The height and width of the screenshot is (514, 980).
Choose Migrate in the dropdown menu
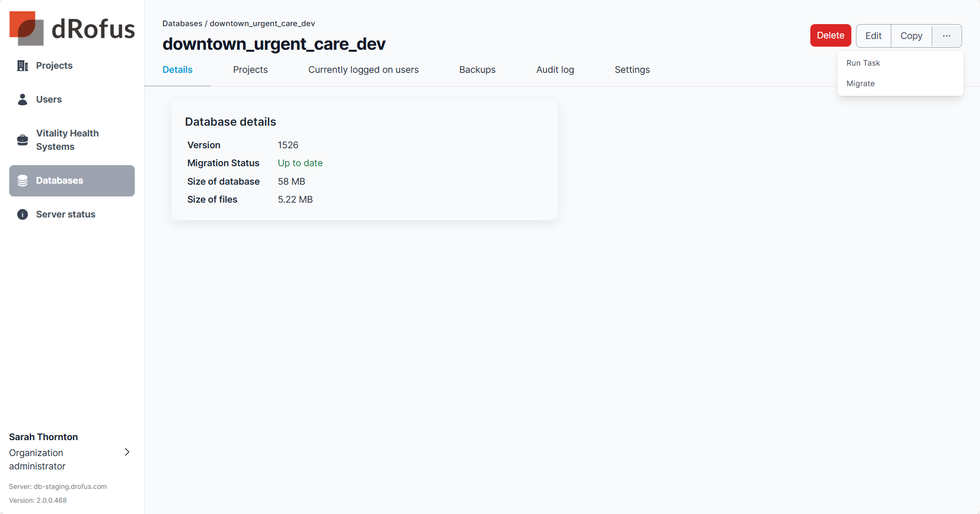click(861, 84)
